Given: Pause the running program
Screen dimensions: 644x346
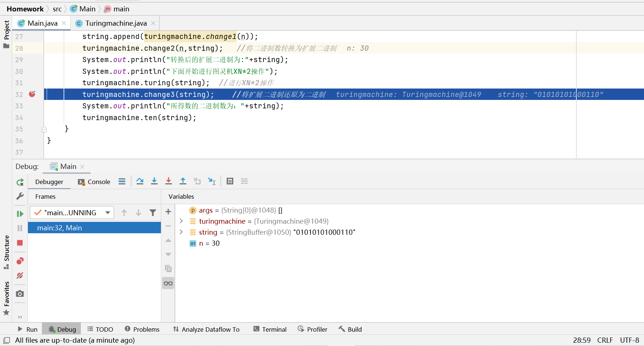Looking at the screenshot, I should click(x=20, y=228).
